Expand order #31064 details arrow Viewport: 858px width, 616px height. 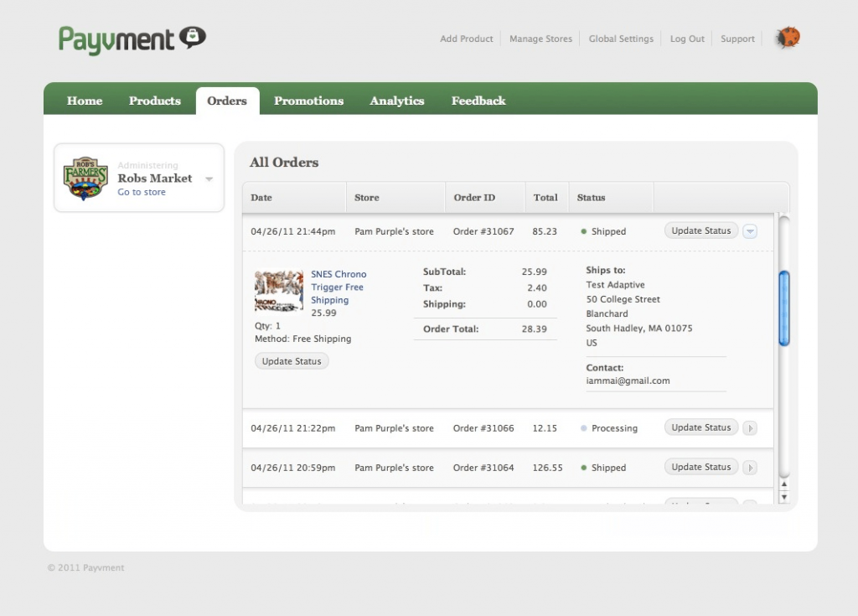(750, 468)
